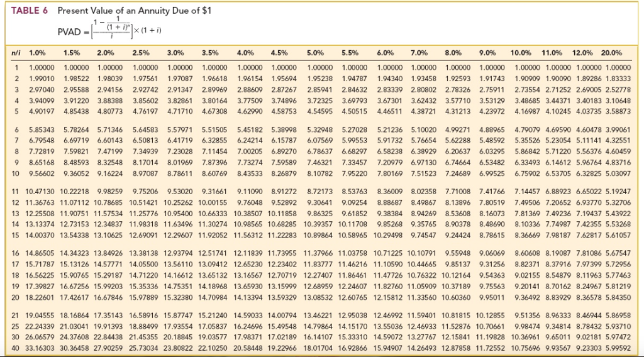Click cell 26.06579 in row 30
The image size is (644, 357).
(40, 338)
